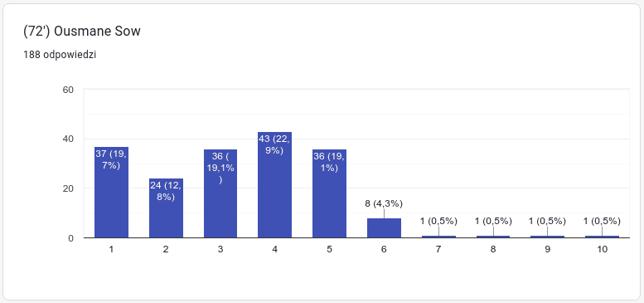The height and width of the screenshot is (303, 644).
Task: Click the x-axis label 7
Action: [x=438, y=249]
